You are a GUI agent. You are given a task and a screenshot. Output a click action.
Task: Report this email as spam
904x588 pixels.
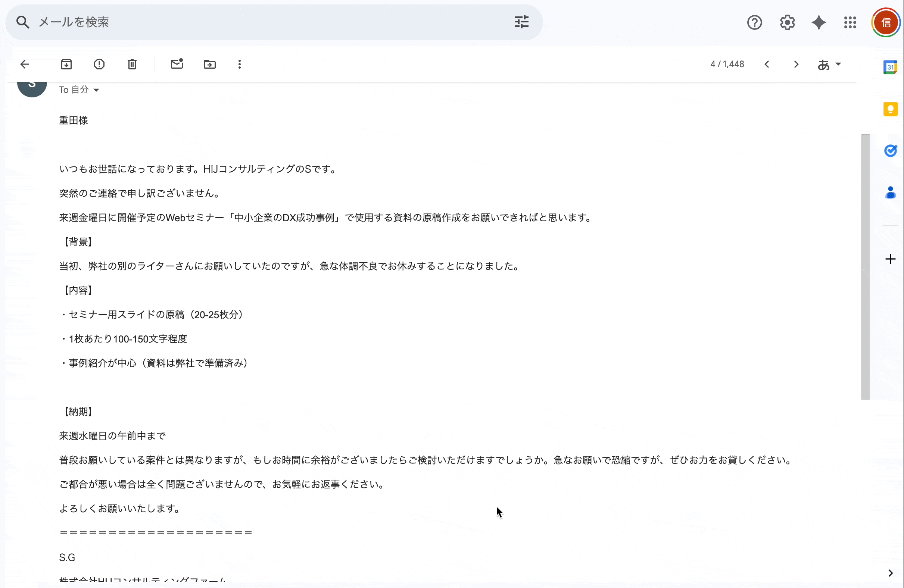[99, 64]
